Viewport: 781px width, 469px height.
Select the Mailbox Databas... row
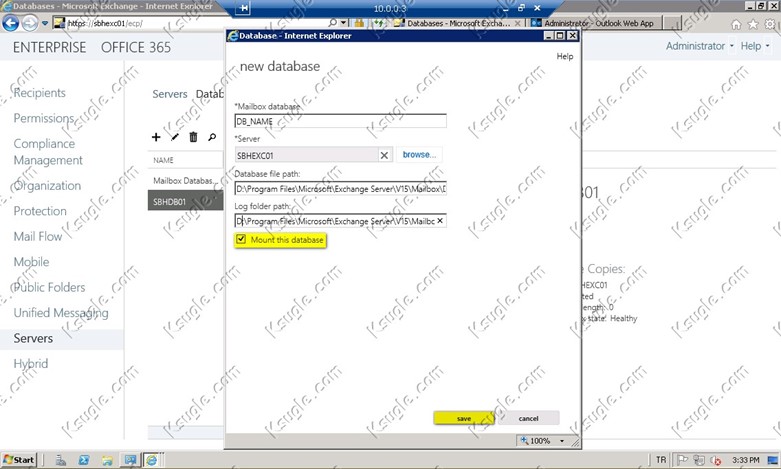(x=185, y=181)
